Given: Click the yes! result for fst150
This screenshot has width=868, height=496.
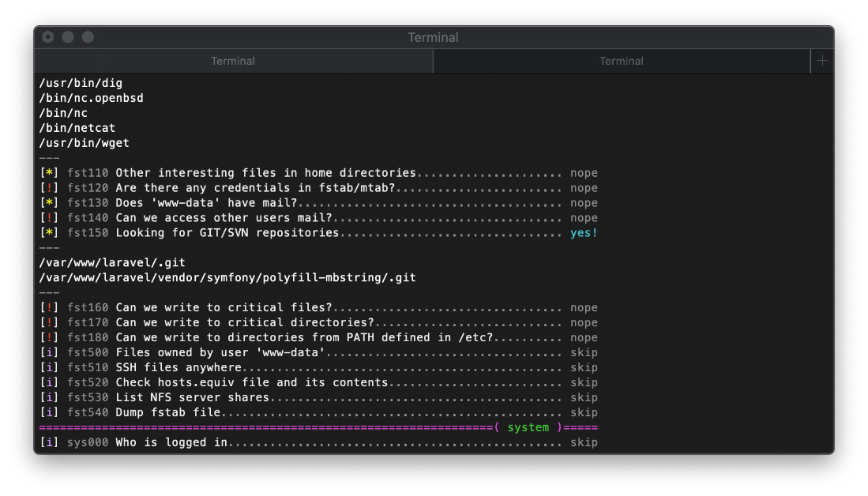Looking at the screenshot, I should click(584, 232).
